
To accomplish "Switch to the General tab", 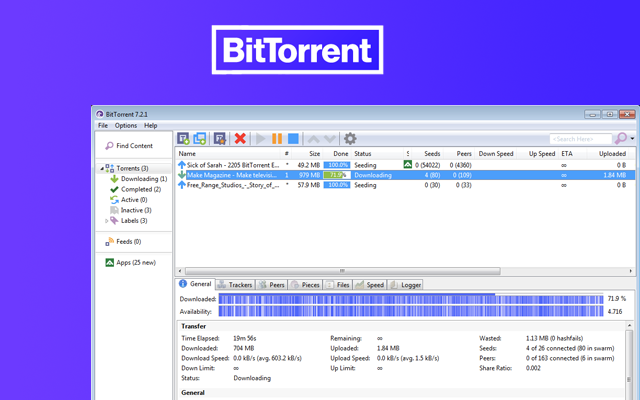I will click(x=196, y=284).
